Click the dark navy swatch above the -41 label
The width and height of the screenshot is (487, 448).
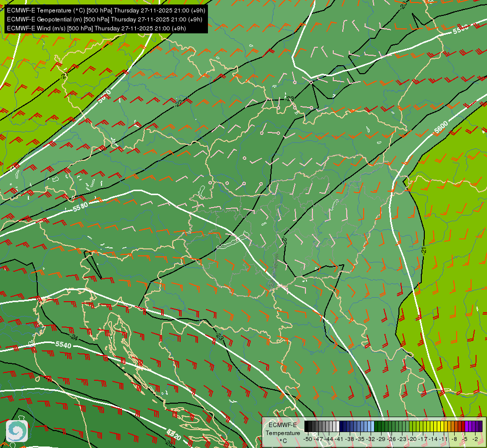coord(341,426)
